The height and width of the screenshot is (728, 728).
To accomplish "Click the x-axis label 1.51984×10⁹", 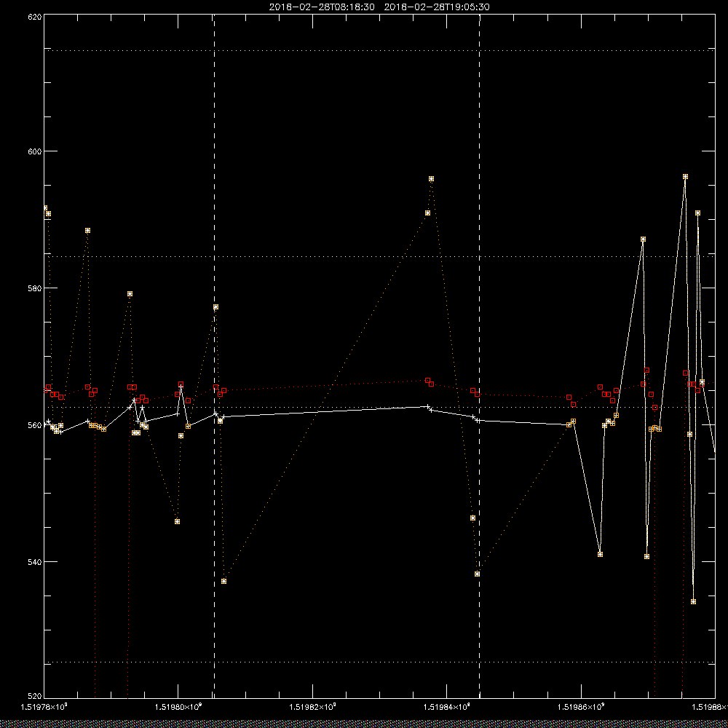I will click(447, 707).
